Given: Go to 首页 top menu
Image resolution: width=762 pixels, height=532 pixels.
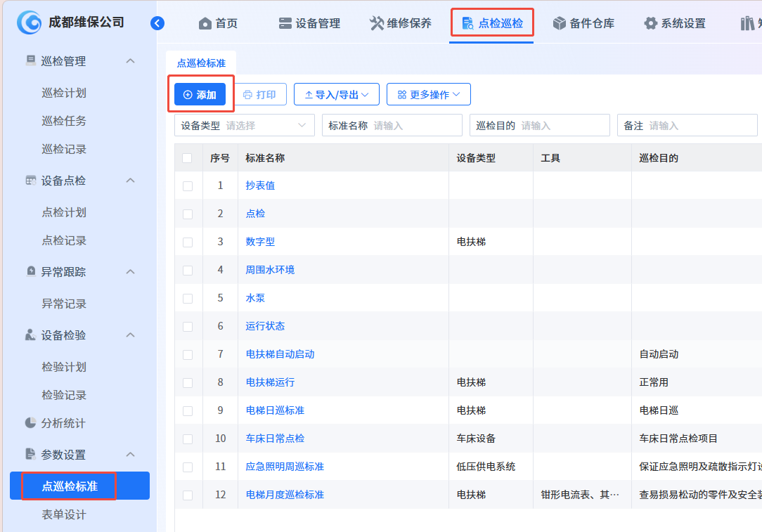Looking at the screenshot, I should [x=219, y=23].
